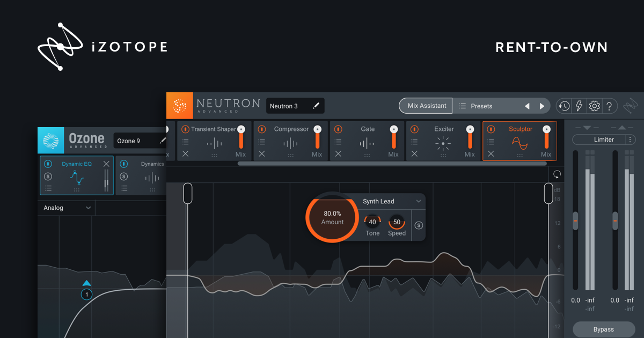Toggle the Limiter button
644x338 pixels.
(598, 139)
